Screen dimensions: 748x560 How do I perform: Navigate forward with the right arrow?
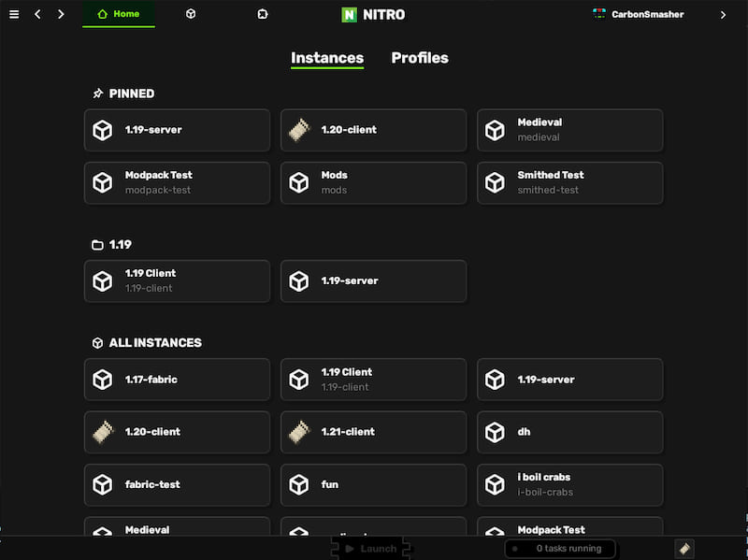click(x=61, y=14)
